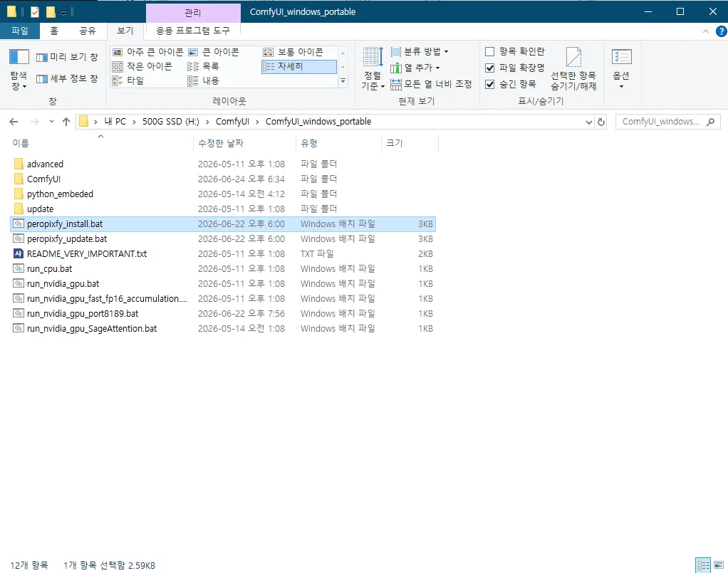Viewport: 728px width, 573px height.
Task: Switch to the Home (홈) tab
Action: [54, 31]
